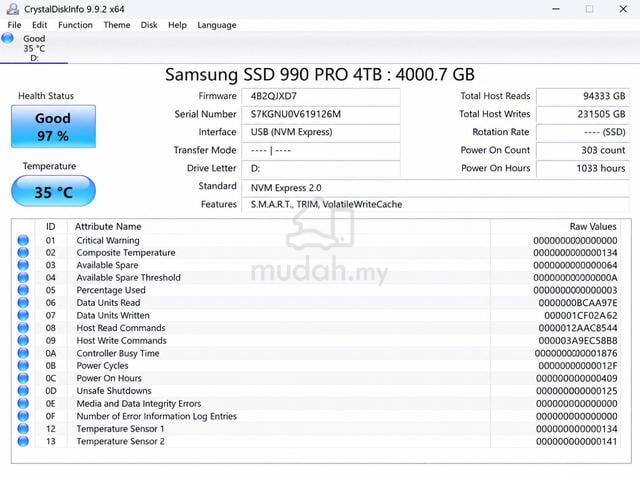Click status orb for Available Spare row

click(x=23, y=265)
